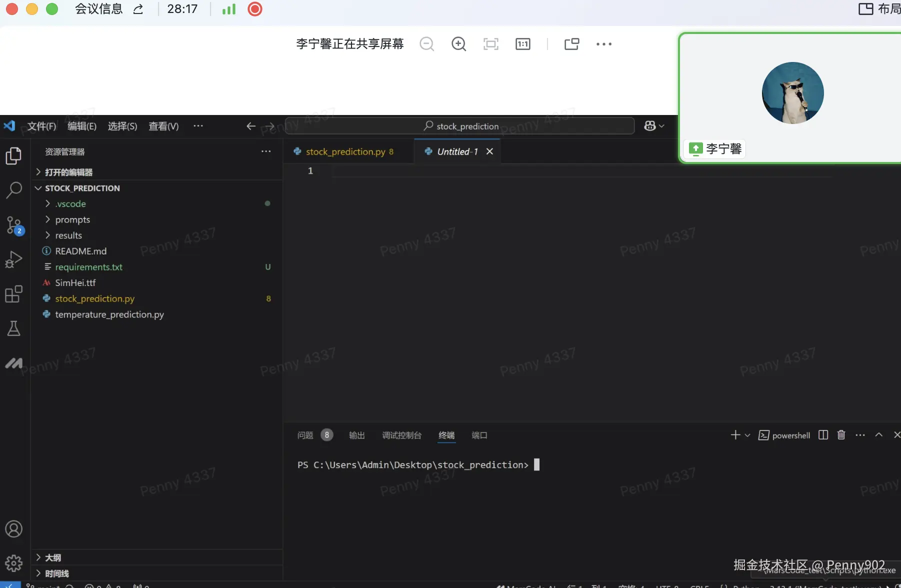Open the Explorer view in activity bar
Image resolution: width=901 pixels, height=588 pixels.
click(x=13, y=156)
